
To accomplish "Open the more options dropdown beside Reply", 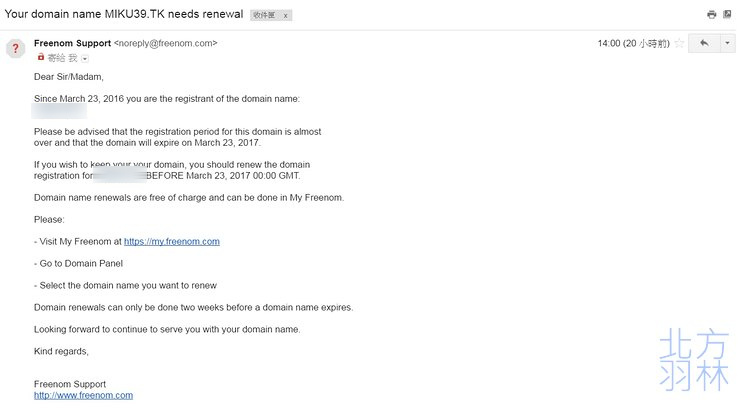I will click(x=728, y=43).
